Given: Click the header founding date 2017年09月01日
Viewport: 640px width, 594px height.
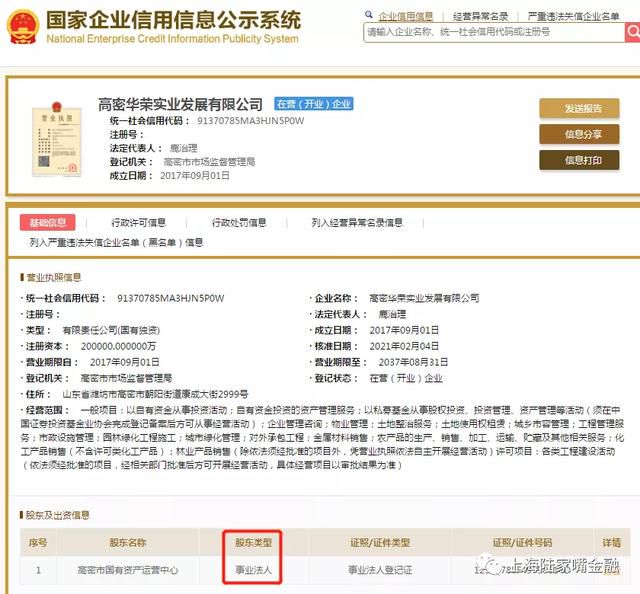Looking at the screenshot, I should [195, 176].
